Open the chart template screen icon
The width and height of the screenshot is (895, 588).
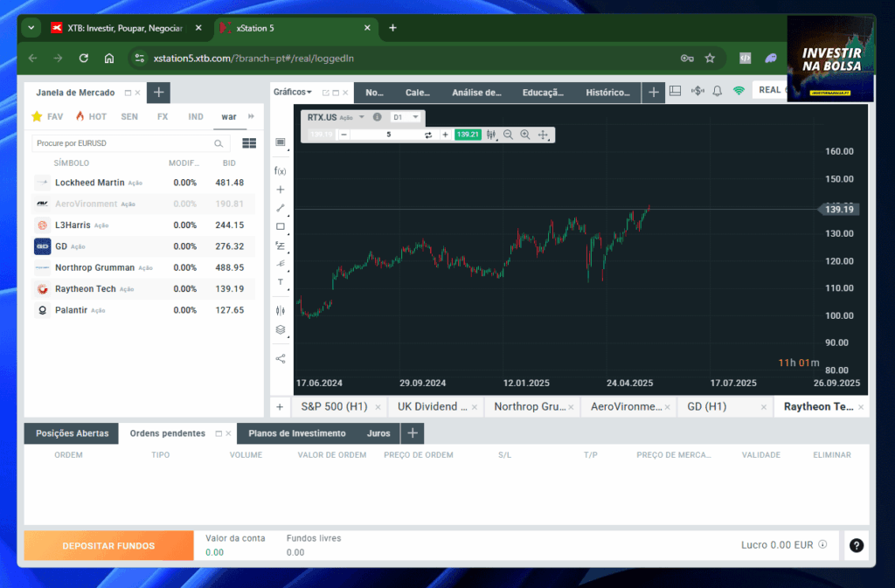[281, 142]
